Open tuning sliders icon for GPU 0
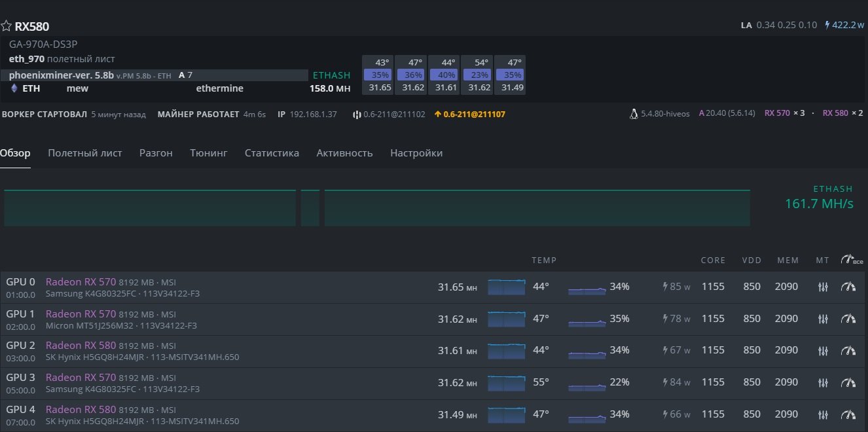Screen dimensions: 868x432 [x=823, y=287]
